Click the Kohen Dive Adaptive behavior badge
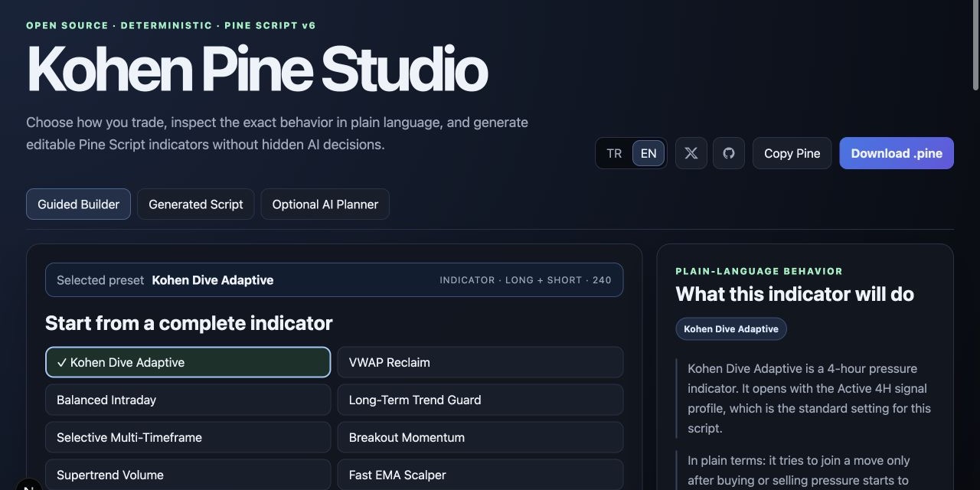The height and width of the screenshot is (490, 980). pos(731,328)
